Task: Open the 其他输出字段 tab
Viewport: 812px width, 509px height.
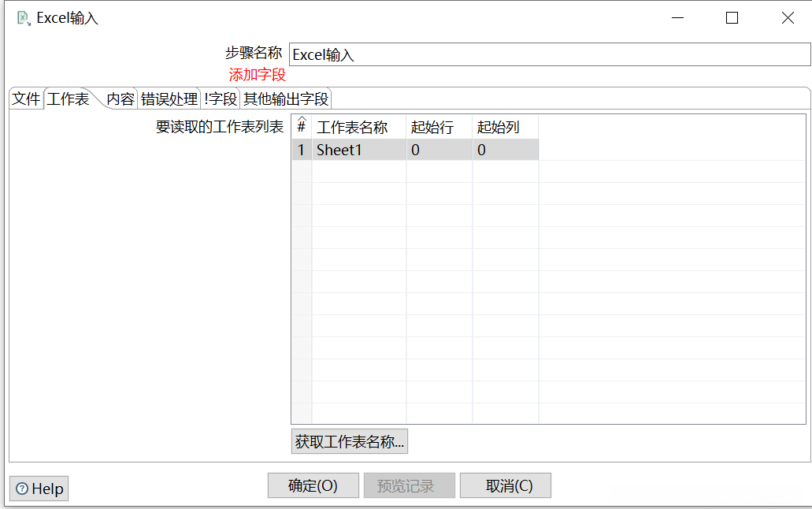Action: point(286,98)
